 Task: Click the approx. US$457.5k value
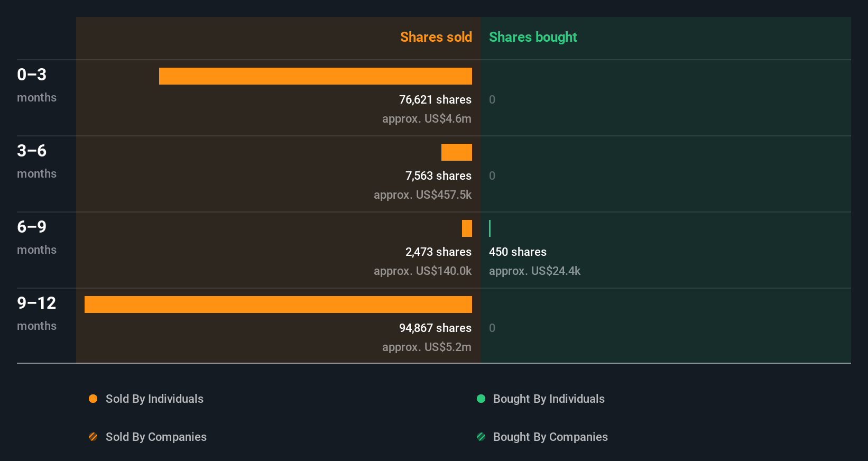coord(422,195)
